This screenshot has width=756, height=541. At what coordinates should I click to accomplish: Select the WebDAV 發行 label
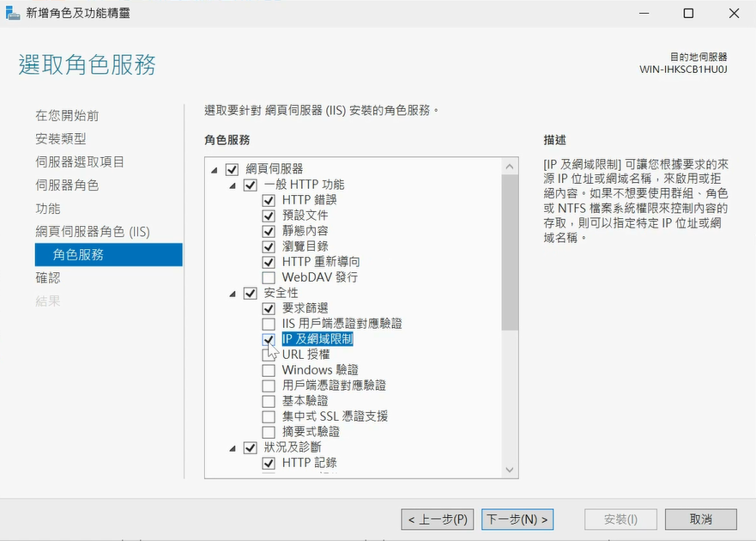tap(320, 277)
